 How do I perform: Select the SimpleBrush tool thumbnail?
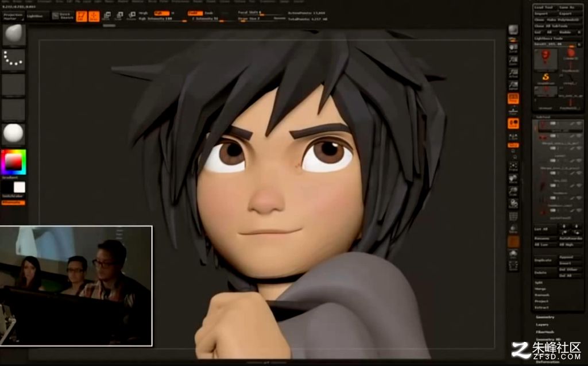pos(546,78)
